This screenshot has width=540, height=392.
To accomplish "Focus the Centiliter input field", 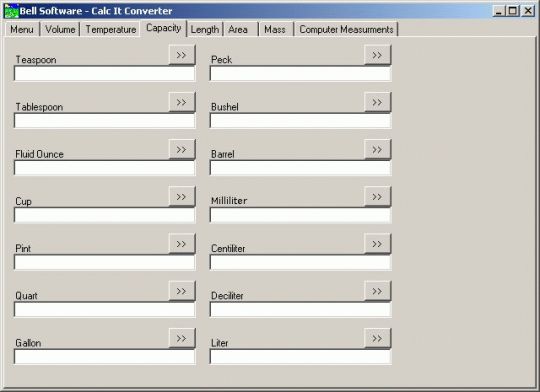I will (x=300, y=262).
